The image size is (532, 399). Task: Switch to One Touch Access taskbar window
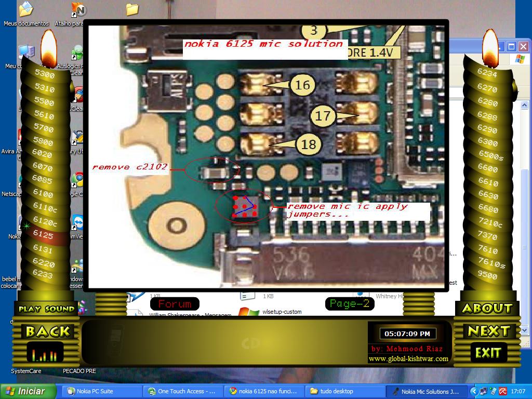click(x=183, y=391)
